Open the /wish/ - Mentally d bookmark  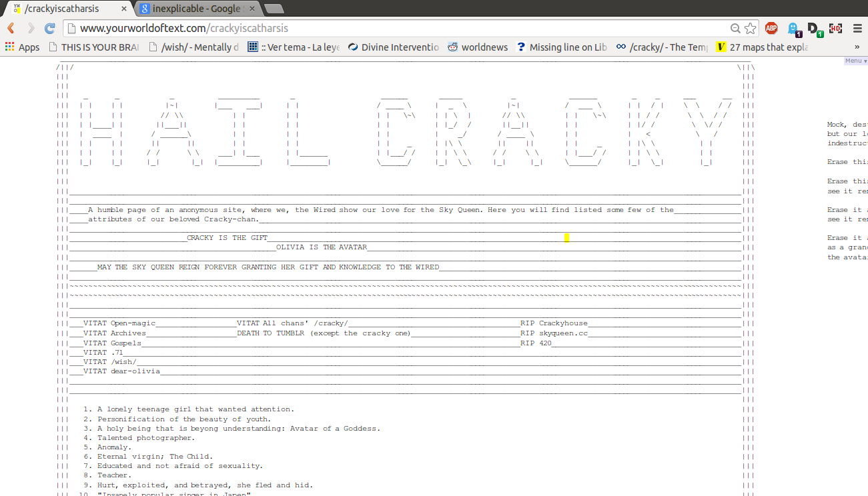(193, 47)
